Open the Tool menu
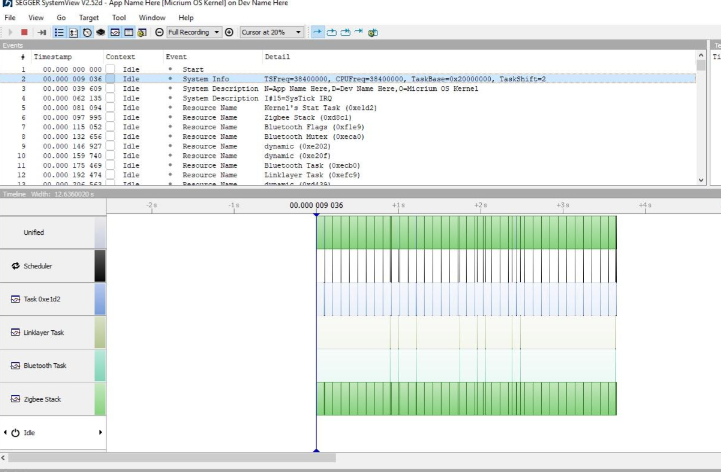Image resolution: width=721 pixels, height=472 pixels. pos(119,18)
